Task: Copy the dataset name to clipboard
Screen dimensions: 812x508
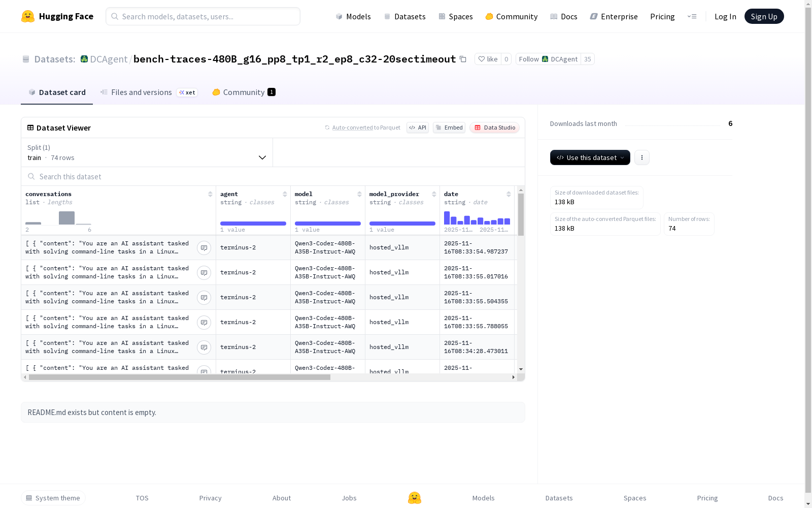Action: click(463, 59)
